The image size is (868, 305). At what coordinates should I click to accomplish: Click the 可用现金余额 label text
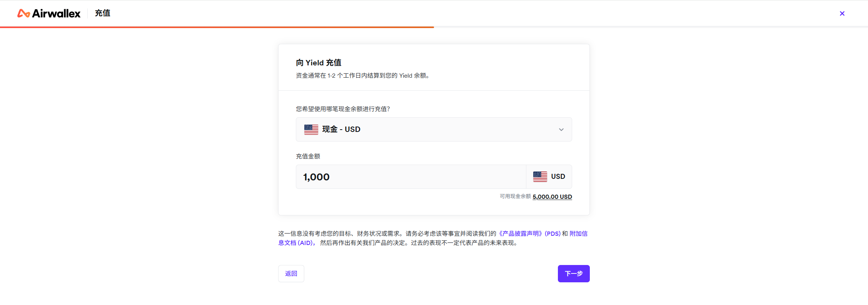(515, 197)
